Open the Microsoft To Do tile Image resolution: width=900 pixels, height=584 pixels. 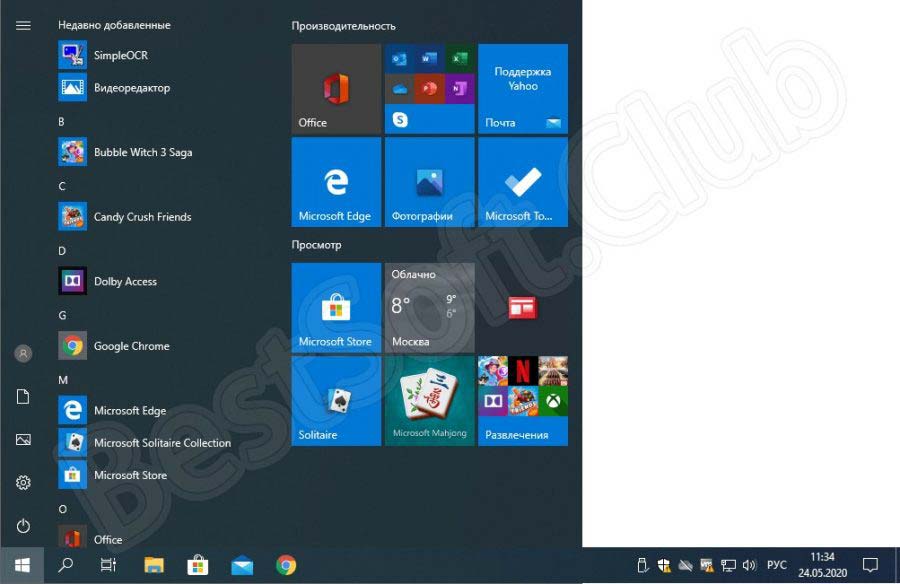coord(523,182)
